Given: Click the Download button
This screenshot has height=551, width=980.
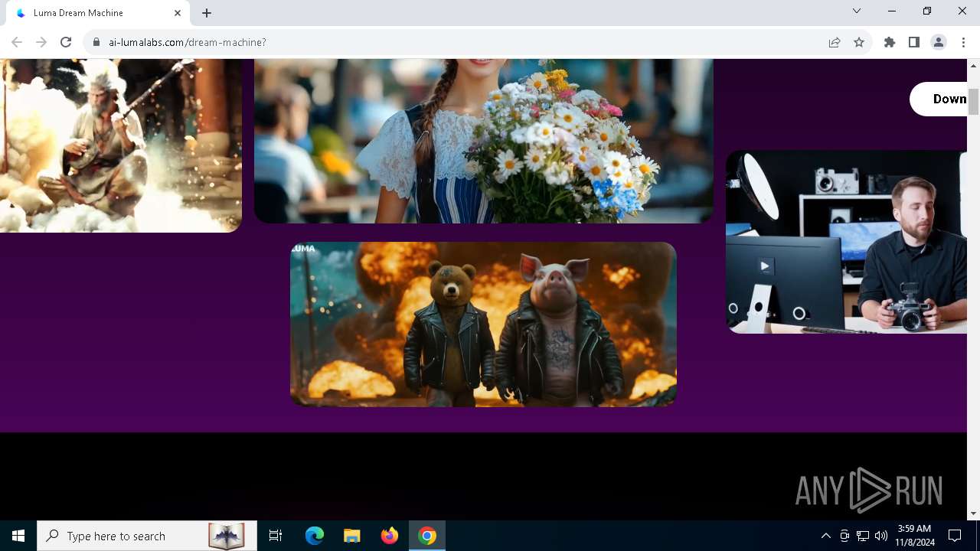Looking at the screenshot, I should click(x=939, y=99).
